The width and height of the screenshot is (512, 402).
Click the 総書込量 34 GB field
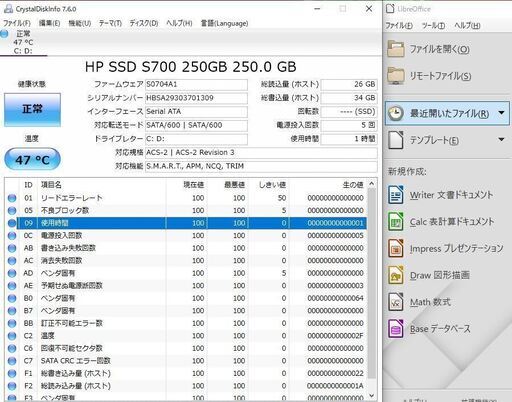[x=349, y=98]
